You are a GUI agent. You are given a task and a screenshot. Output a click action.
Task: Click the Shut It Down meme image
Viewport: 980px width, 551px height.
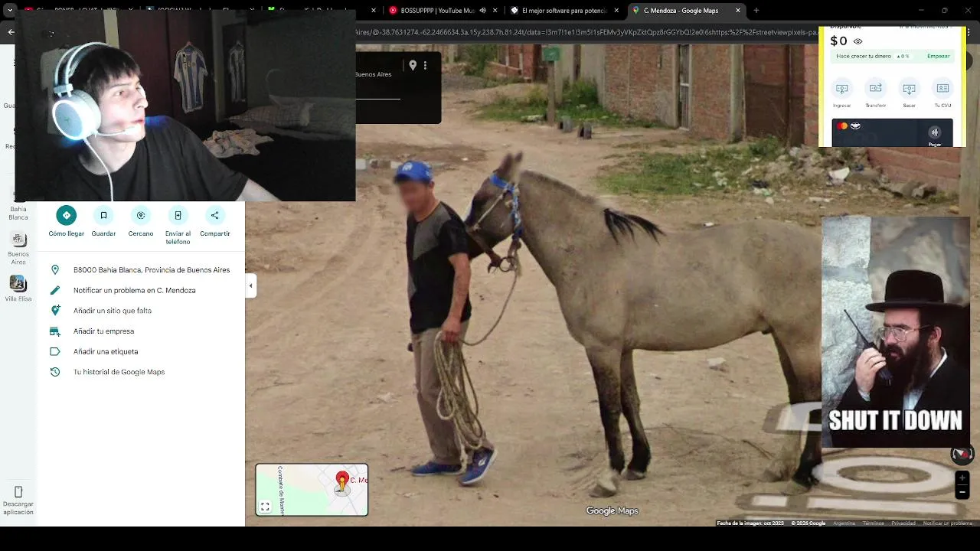(x=896, y=332)
